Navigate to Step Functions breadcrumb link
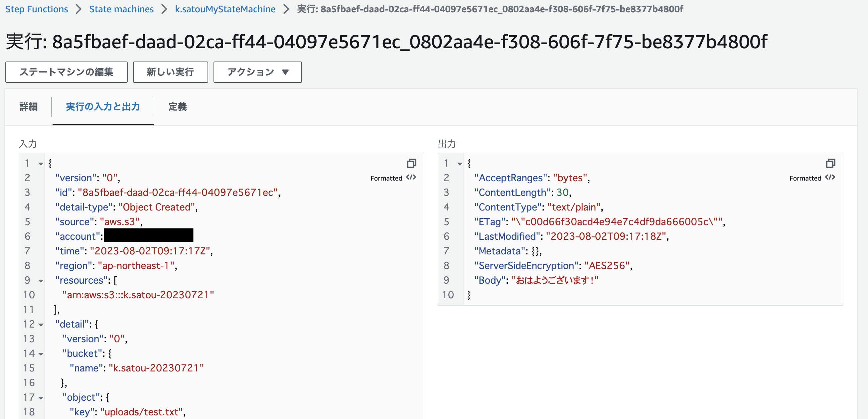868x419 pixels. 36,9
